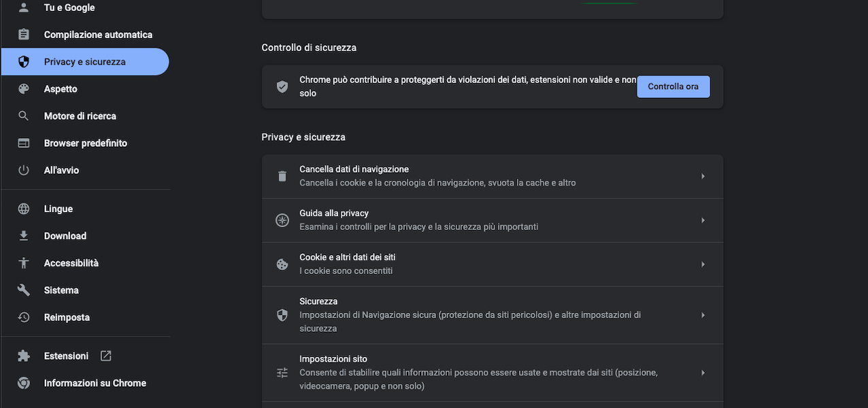Click the globe icon for Lingue
This screenshot has width=868, height=408.
coord(24,209)
